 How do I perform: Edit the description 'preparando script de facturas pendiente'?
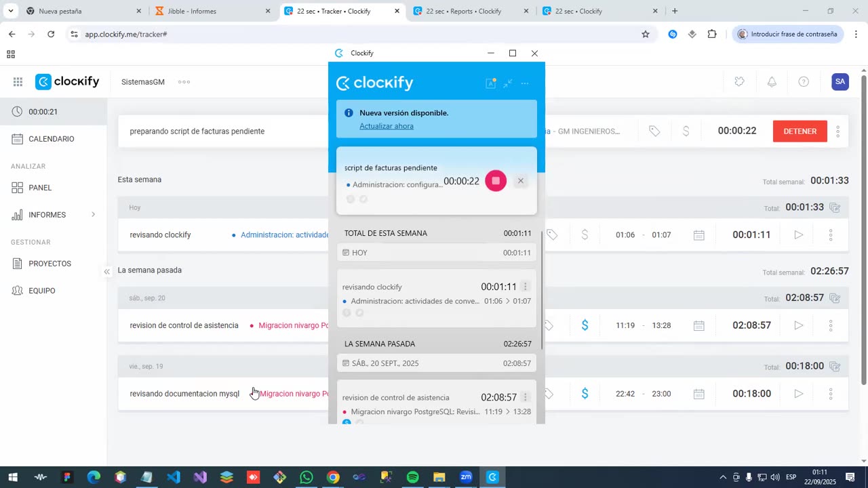[197, 131]
